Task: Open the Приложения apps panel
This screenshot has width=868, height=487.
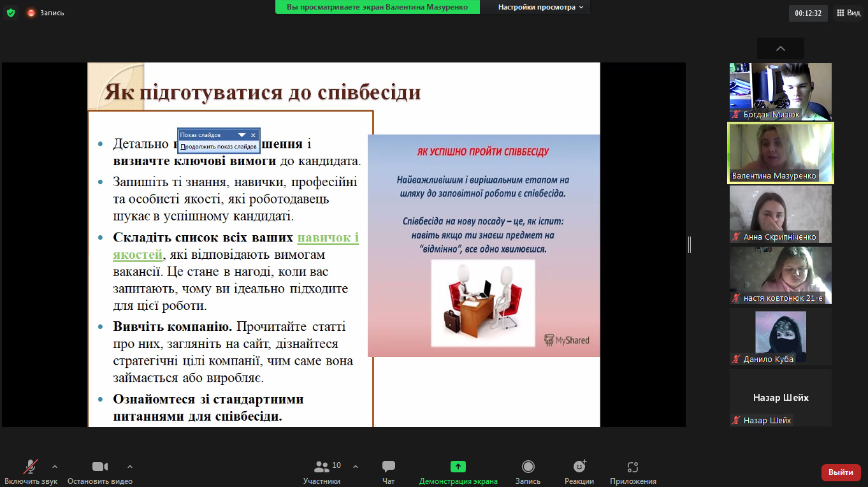Action: [633, 472]
